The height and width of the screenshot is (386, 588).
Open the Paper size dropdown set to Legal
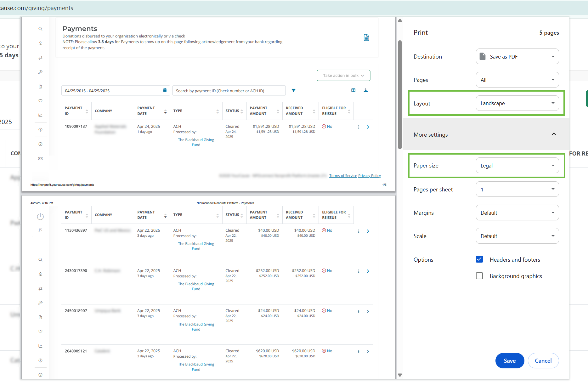point(517,166)
